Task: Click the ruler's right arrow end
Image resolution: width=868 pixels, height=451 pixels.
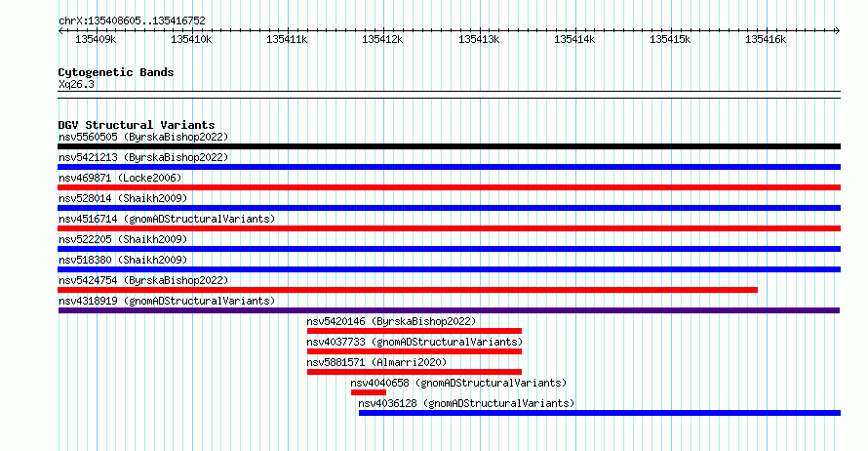Action: click(x=837, y=30)
